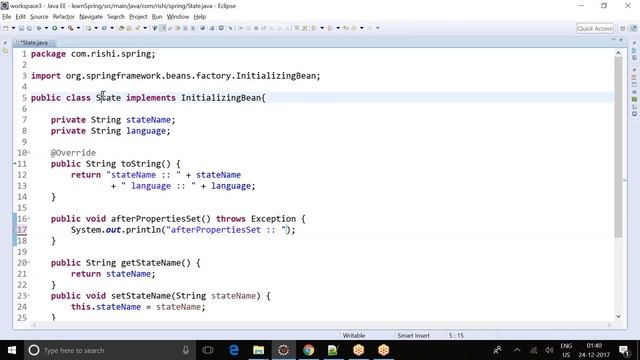
Task: Select the Java EE perspective icon
Action: tap(633, 29)
